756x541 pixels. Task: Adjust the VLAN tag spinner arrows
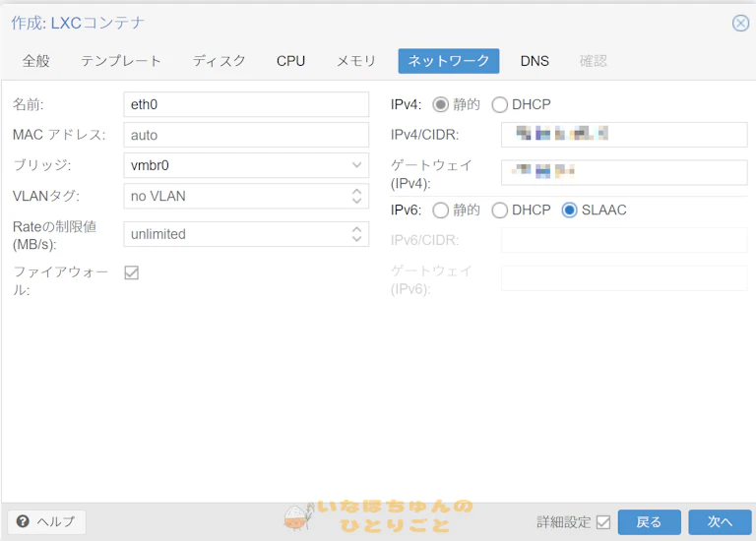point(357,196)
